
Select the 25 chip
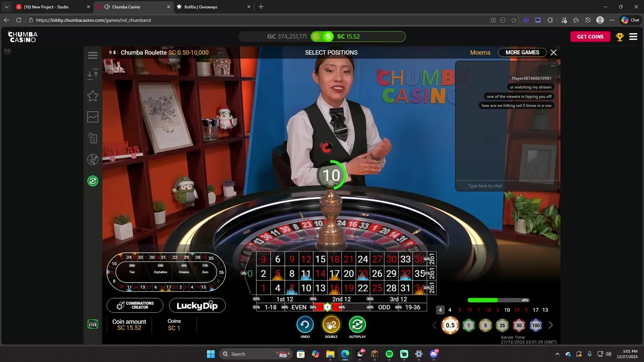click(x=502, y=325)
